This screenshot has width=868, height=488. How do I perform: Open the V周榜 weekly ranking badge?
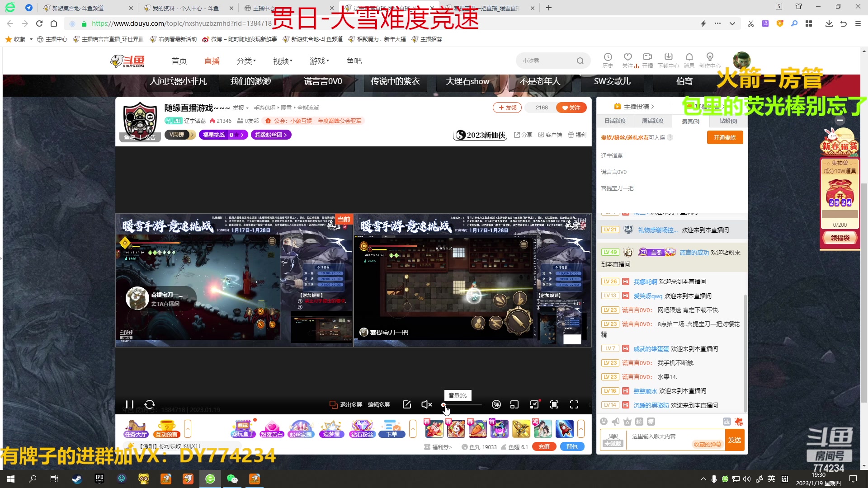pos(180,135)
